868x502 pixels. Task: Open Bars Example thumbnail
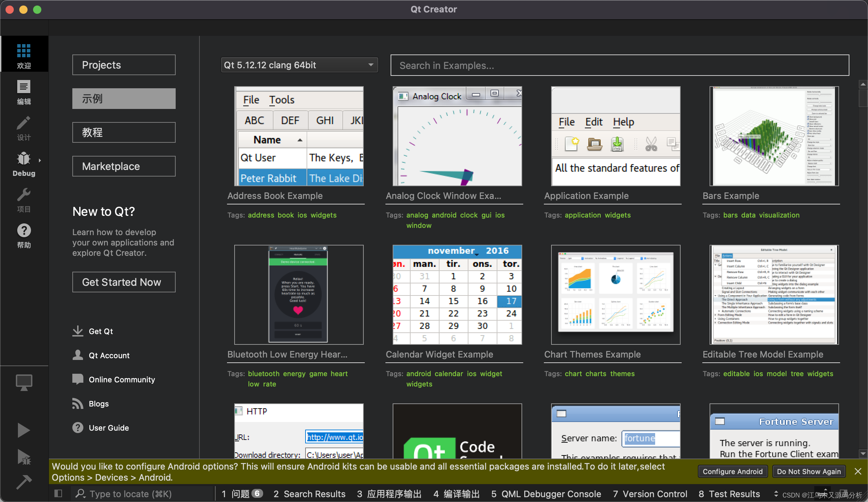(x=774, y=136)
